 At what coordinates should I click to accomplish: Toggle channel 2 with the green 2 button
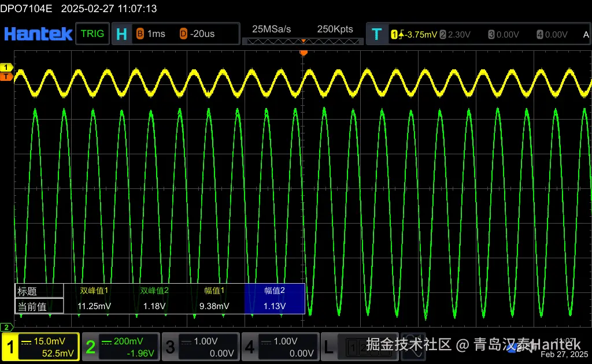coord(91,347)
